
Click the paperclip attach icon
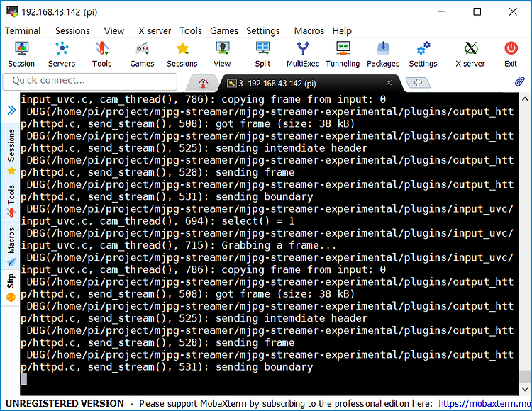click(519, 81)
